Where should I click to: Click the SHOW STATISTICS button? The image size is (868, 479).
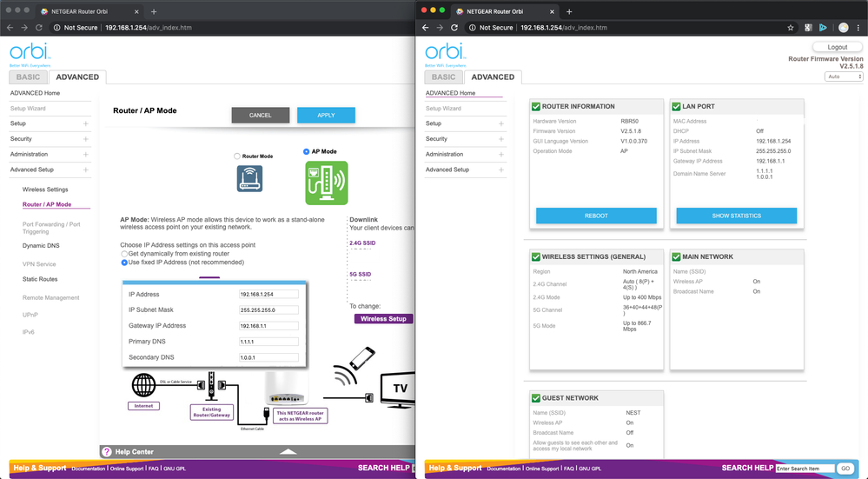click(737, 216)
